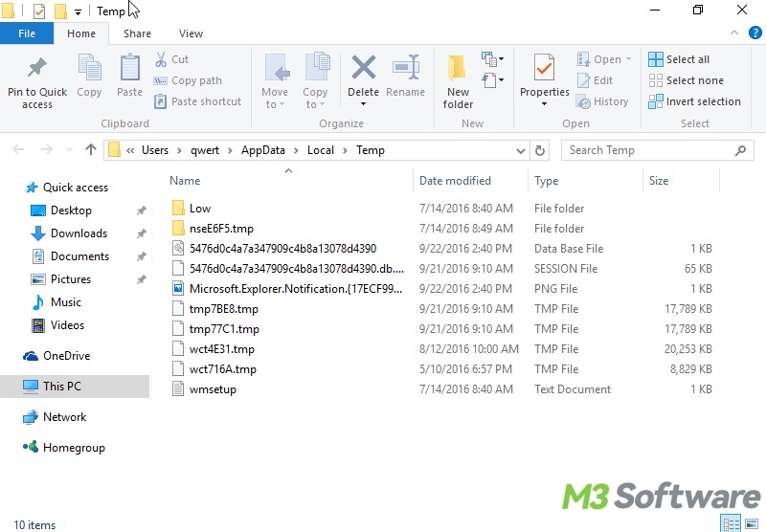Image resolution: width=766 pixels, height=532 pixels.
Task: Refresh the Temp folder view
Action: tap(540, 150)
